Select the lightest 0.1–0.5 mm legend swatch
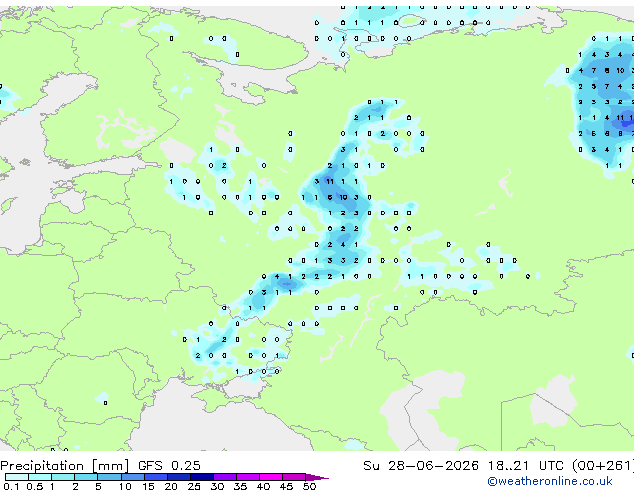 point(17,477)
